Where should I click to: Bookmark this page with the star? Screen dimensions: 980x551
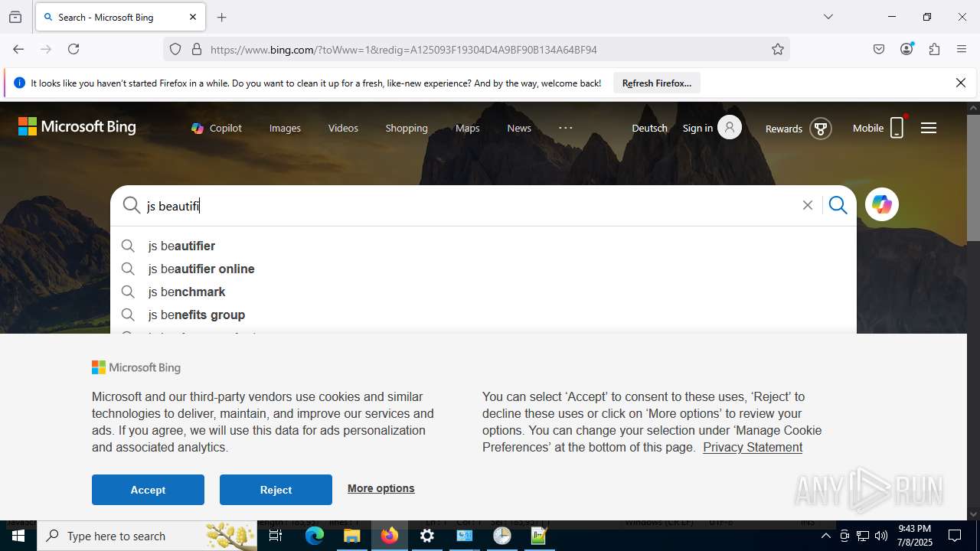pyautogui.click(x=778, y=49)
